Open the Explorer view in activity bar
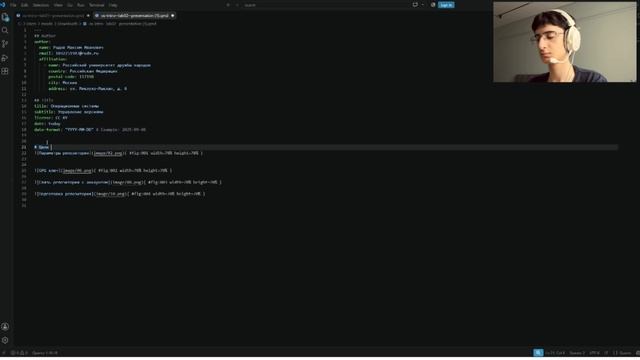The width and height of the screenshot is (640, 360). tap(5, 18)
